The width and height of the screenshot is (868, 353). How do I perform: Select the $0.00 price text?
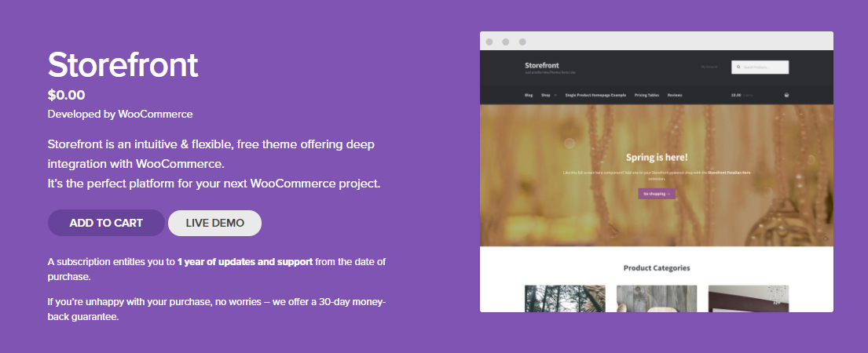[67, 95]
